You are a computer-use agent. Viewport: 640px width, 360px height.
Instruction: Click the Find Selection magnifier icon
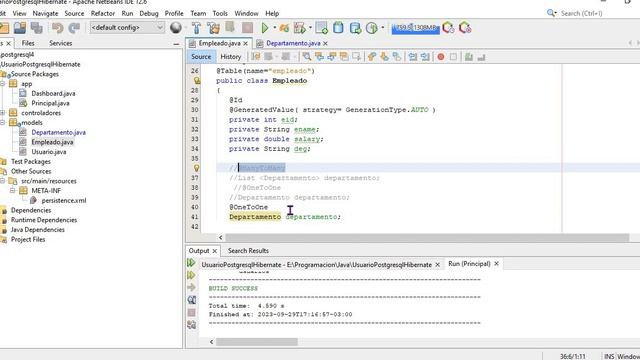coord(307,57)
